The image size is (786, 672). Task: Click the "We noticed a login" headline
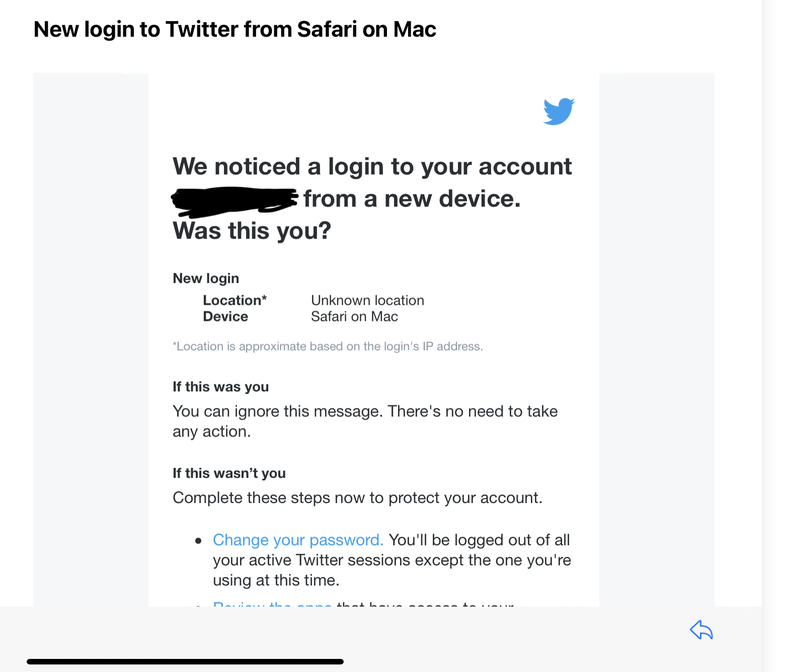pos(372,166)
